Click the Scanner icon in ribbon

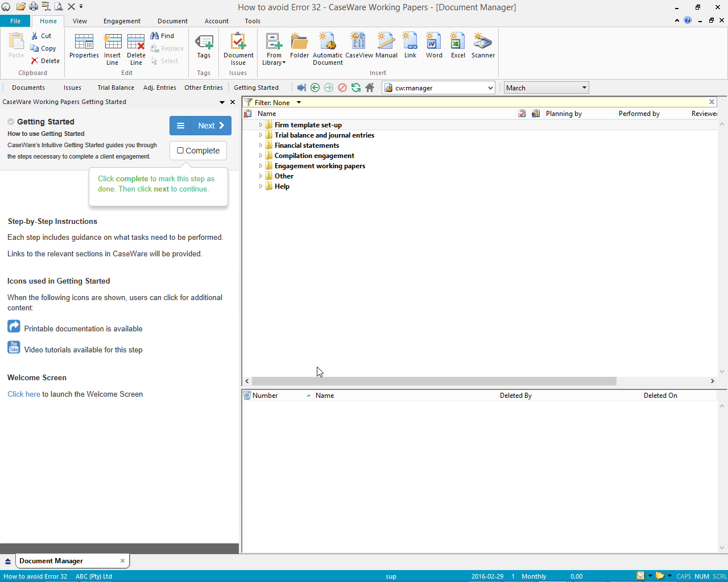pos(483,45)
